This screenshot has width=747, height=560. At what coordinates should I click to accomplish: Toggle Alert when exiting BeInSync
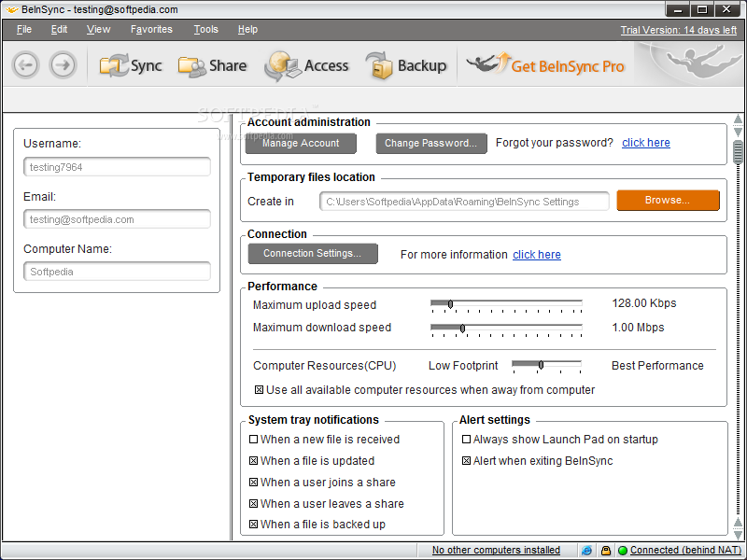point(466,460)
